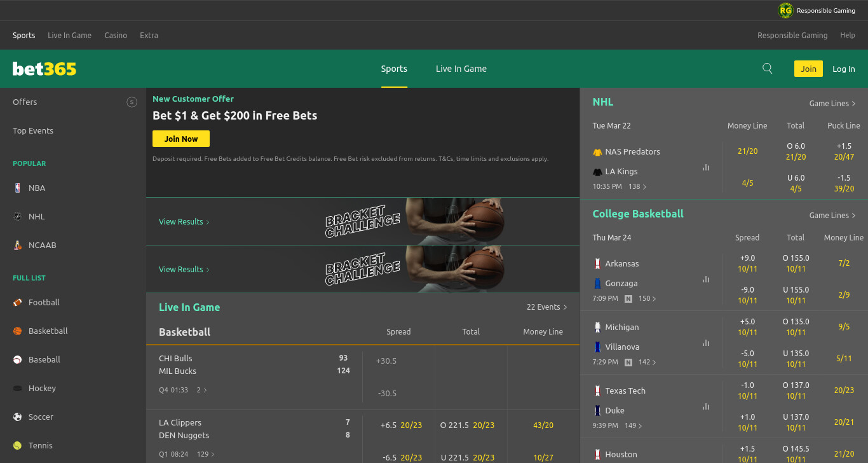Click the Basketball icon in full list
Viewport: 868px width, 463px height.
[17, 331]
